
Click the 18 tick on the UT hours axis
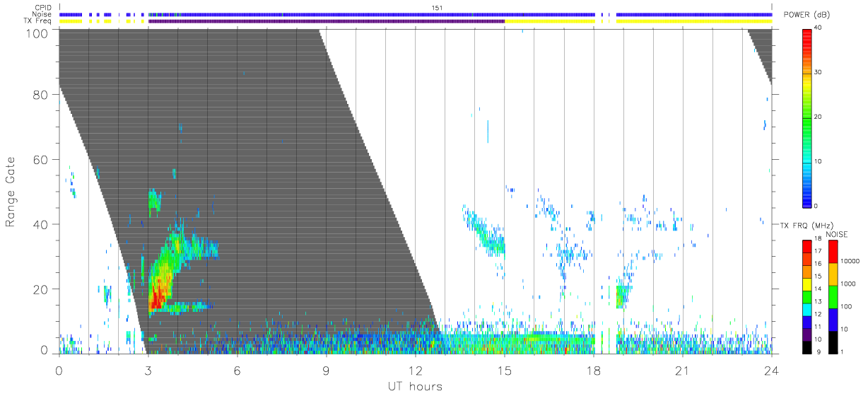(x=593, y=370)
